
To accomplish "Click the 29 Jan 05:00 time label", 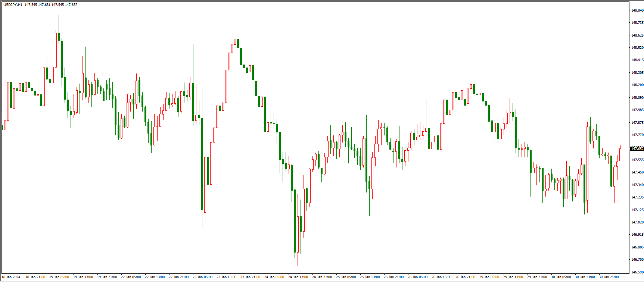I will pos(489,277).
